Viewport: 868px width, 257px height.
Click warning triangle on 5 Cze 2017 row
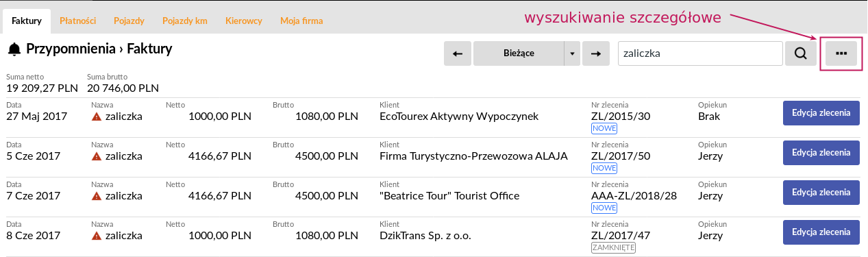tap(97, 156)
